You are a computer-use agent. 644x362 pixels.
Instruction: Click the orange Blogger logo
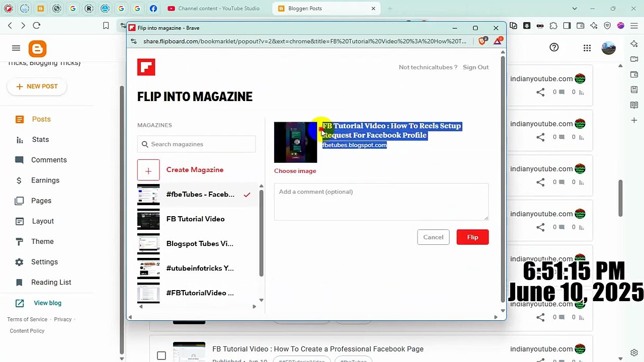(x=38, y=49)
